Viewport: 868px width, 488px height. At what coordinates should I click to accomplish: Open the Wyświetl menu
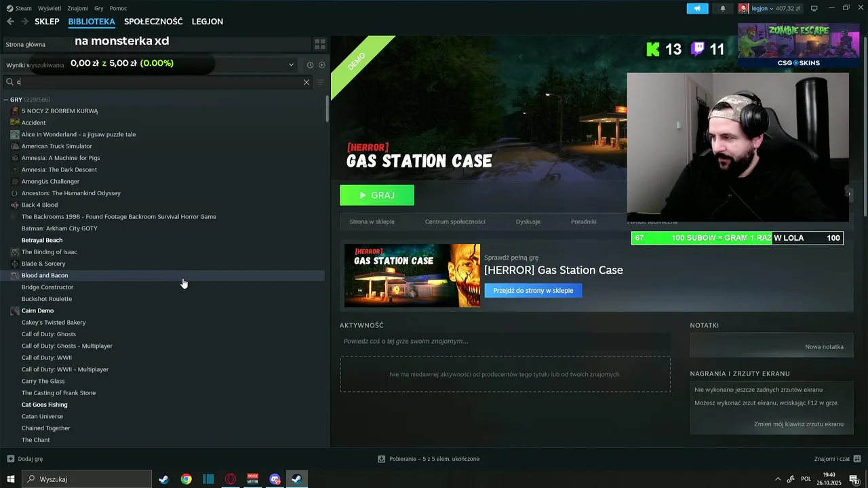50,8
